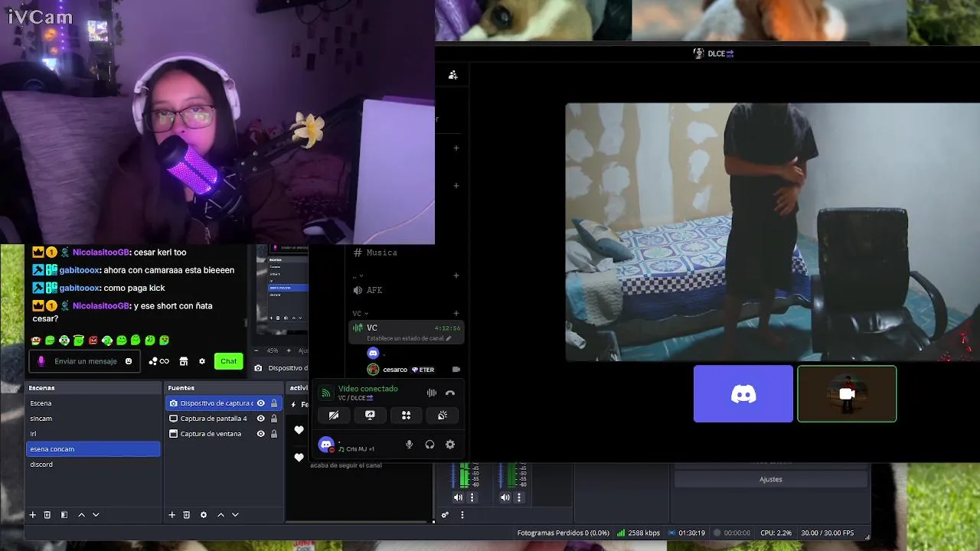Select the Escena scene
The width and height of the screenshot is (980, 551).
tap(93, 403)
